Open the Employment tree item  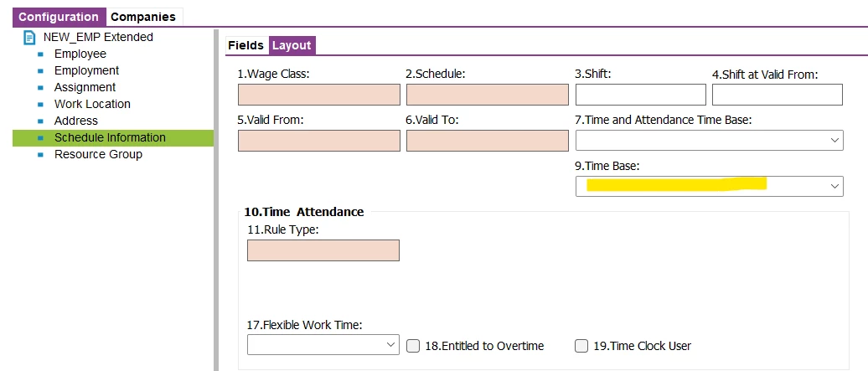click(86, 70)
